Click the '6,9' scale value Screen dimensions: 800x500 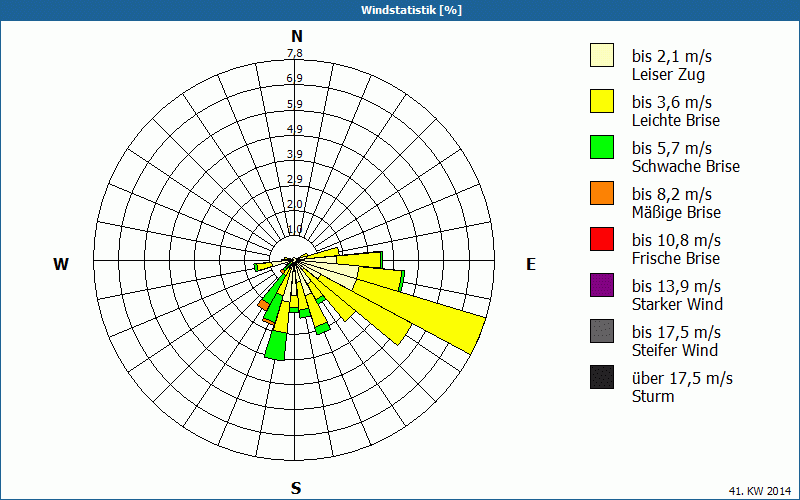click(294, 78)
